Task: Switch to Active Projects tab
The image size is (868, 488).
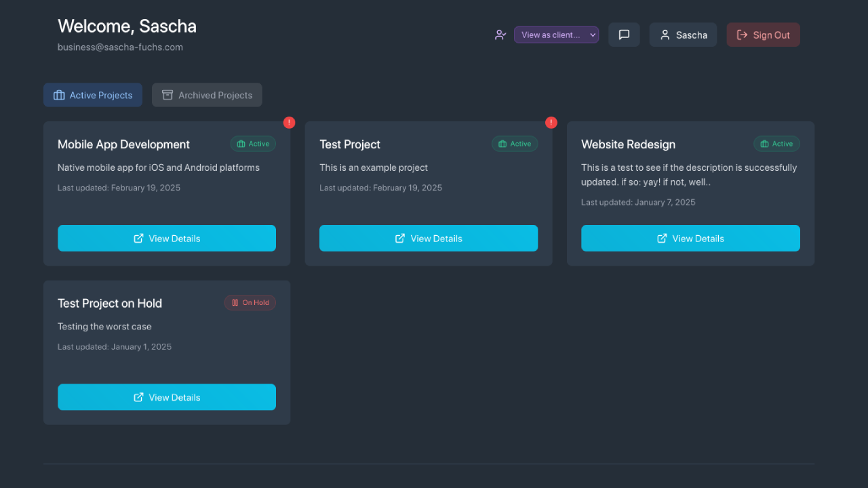Action: pos(93,95)
